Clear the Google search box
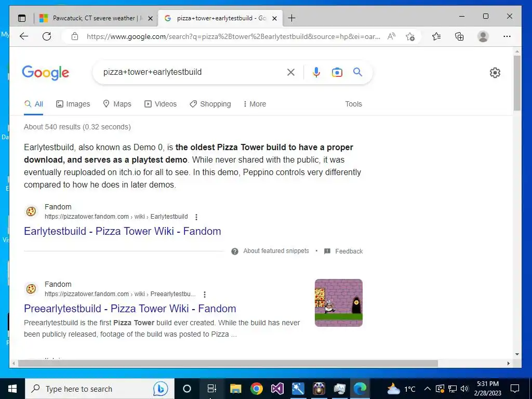 (x=291, y=72)
